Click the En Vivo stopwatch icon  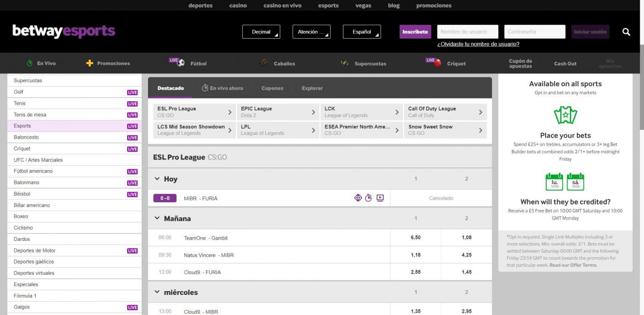tap(30, 63)
